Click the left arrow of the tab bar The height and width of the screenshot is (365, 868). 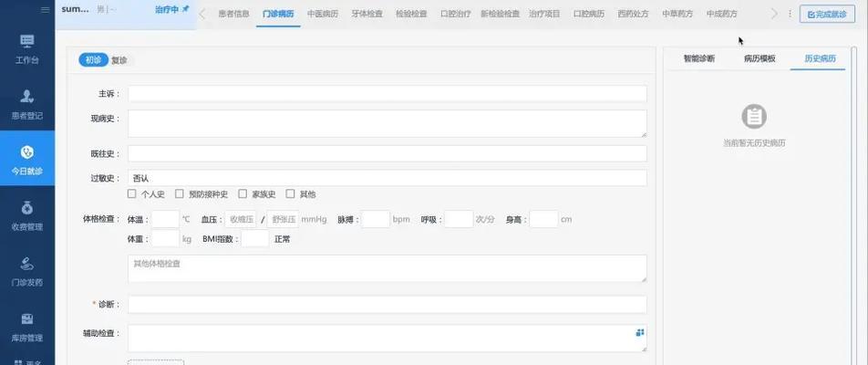202,15
